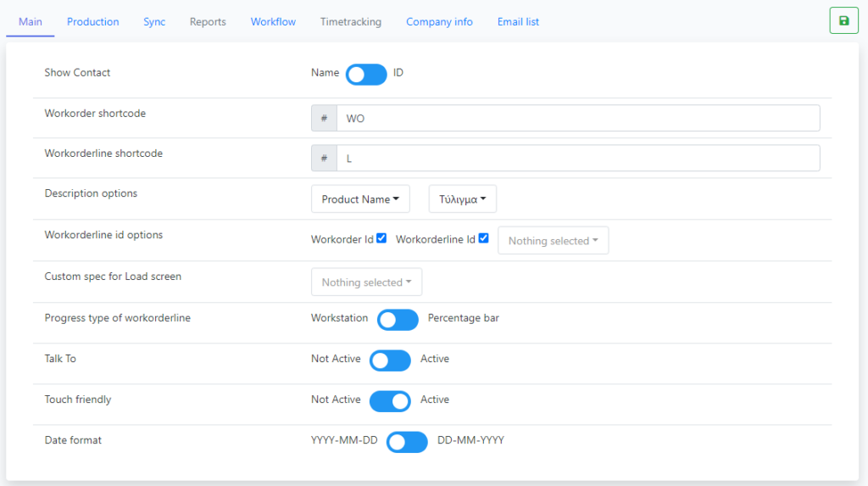Switch the Date format toggle
868x486 pixels.
(x=407, y=441)
